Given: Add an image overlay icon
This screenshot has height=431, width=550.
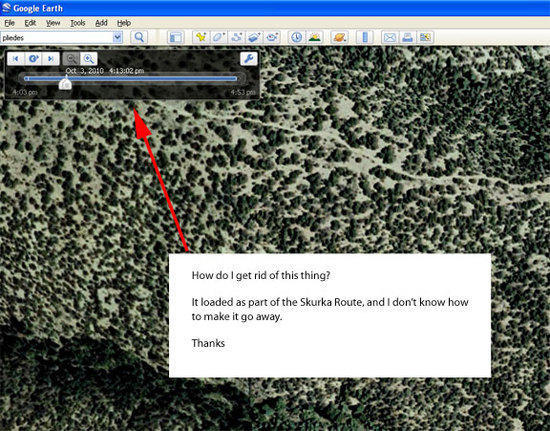Looking at the screenshot, I should click(x=254, y=37).
